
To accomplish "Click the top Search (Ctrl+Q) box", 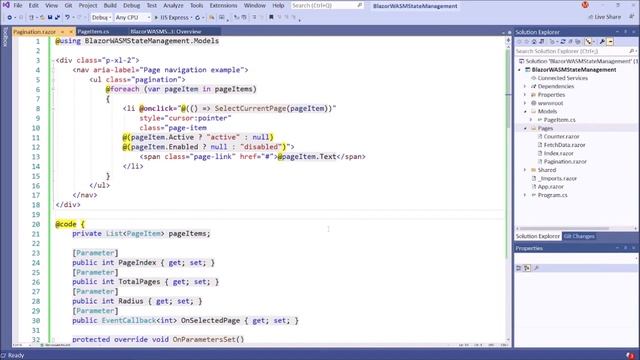I will [327, 5].
